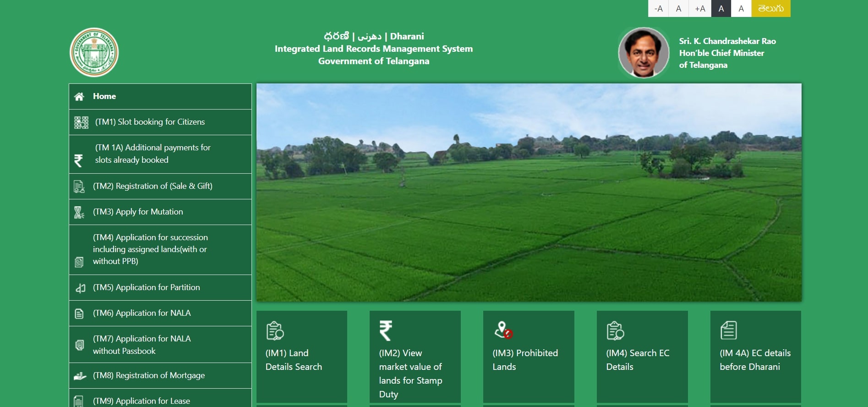Image resolution: width=868 pixels, height=407 pixels.
Task: Click the (TM6) Application for NALA icon
Action: 79,314
